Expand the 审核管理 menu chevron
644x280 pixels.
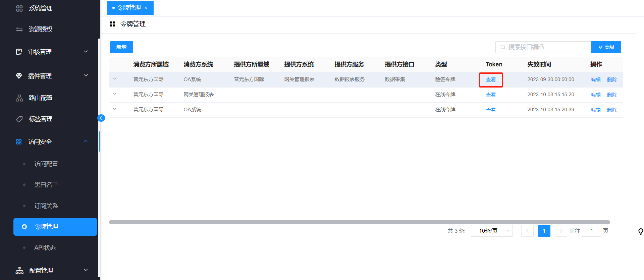pos(86,51)
